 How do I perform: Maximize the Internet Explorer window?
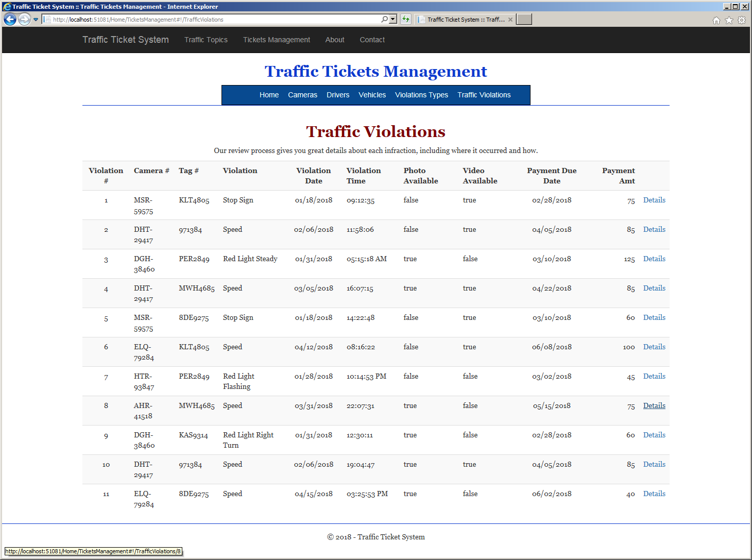point(736,6)
